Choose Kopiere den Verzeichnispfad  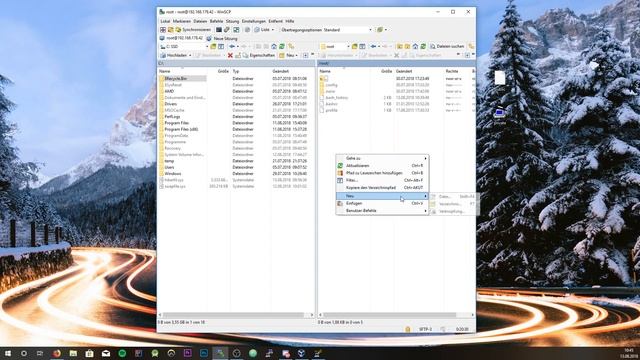382,187
